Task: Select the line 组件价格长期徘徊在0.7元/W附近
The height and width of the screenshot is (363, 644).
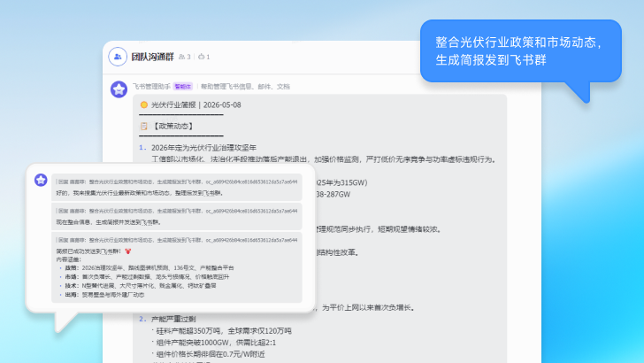Action: click(x=211, y=354)
